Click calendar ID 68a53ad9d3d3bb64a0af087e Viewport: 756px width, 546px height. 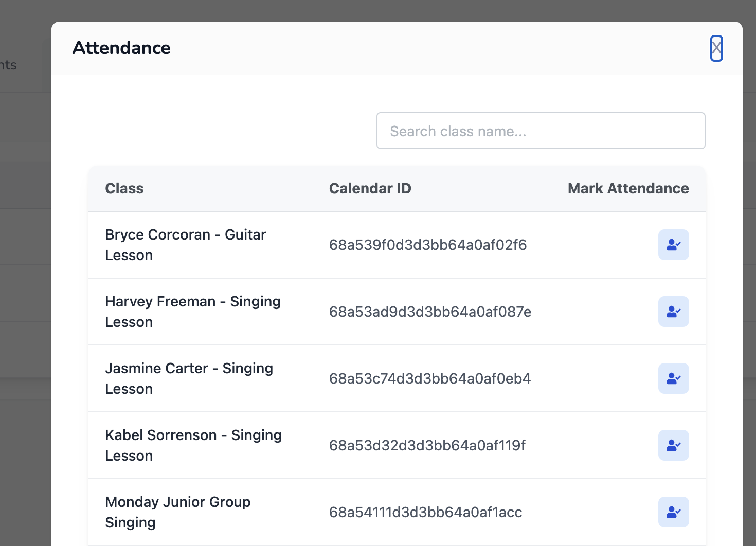point(430,312)
